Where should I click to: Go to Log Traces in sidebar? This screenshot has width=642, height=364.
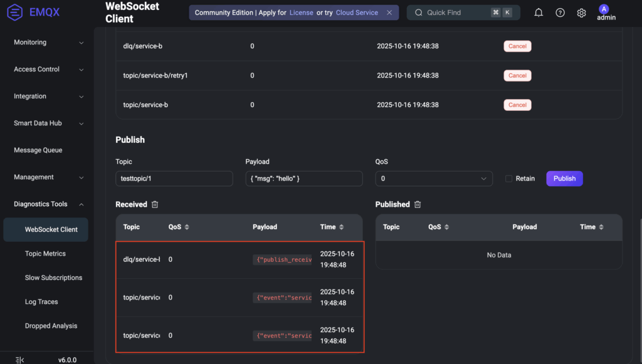click(x=41, y=302)
